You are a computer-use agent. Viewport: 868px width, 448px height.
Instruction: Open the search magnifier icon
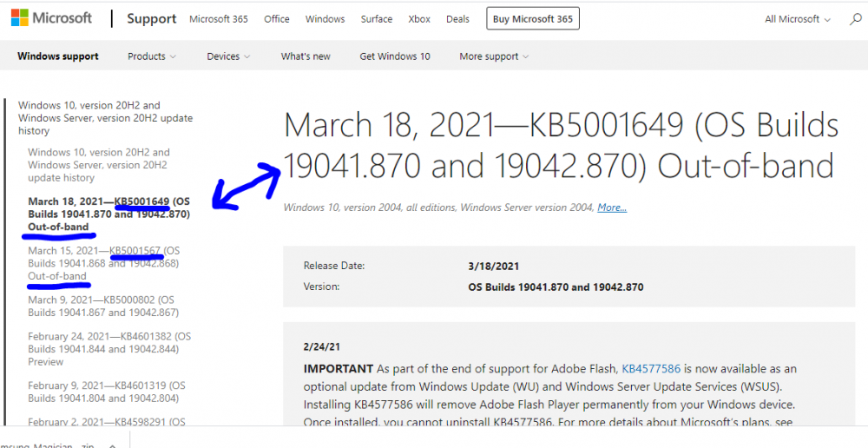856,19
